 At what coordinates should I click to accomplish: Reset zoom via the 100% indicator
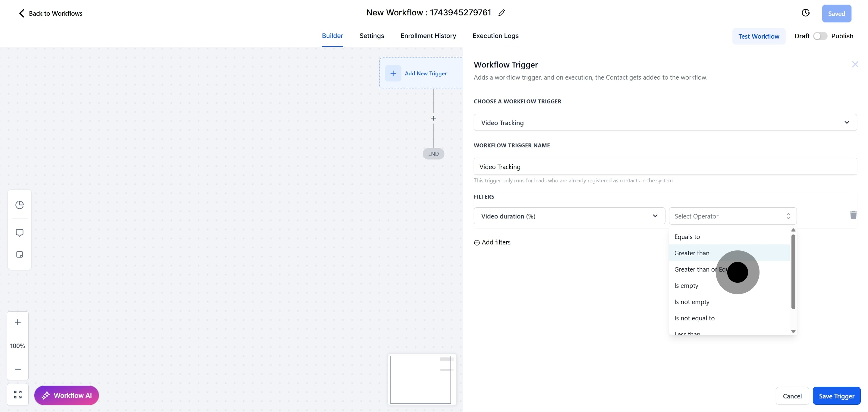[x=17, y=346]
